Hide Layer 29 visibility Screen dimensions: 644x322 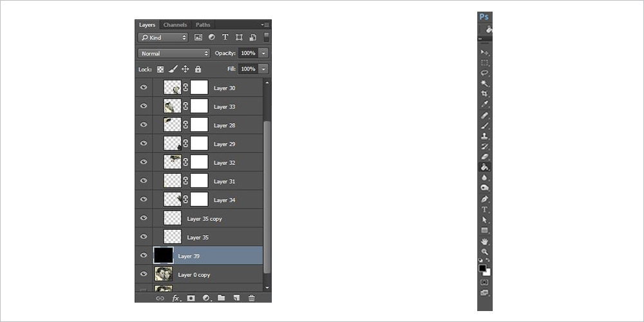[x=144, y=144]
